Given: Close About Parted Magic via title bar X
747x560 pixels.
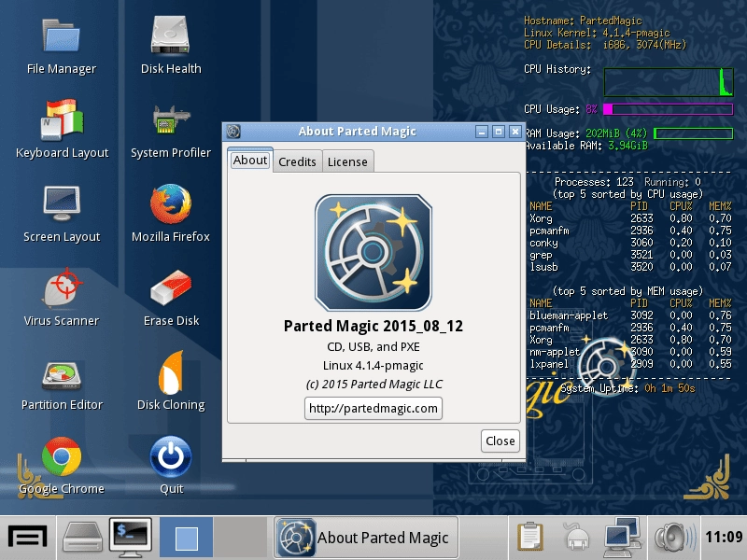Looking at the screenshot, I should (x=515, y=132).
